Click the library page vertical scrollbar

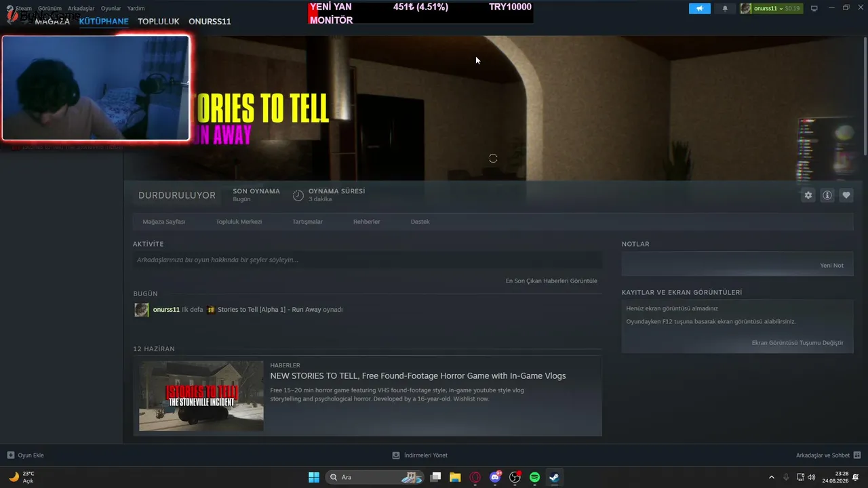click(865, 96)
